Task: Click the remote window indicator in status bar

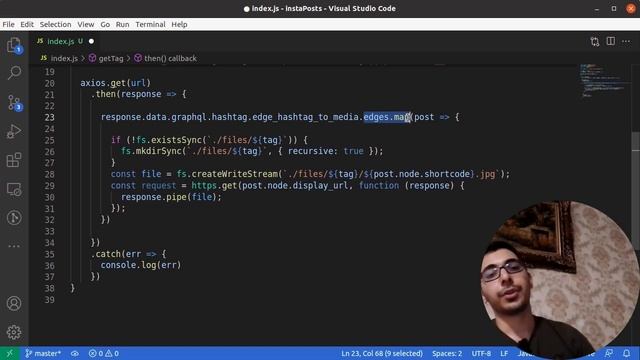Action: point(9,353)
